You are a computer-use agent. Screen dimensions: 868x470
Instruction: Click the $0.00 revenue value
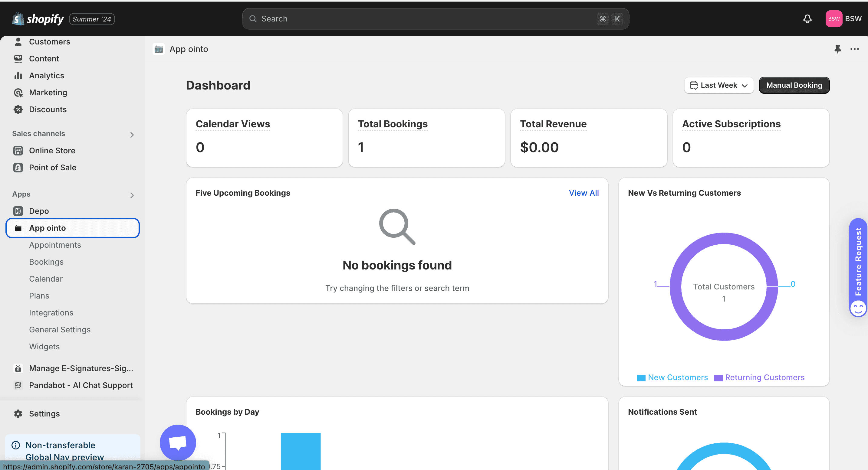[539, 147]
